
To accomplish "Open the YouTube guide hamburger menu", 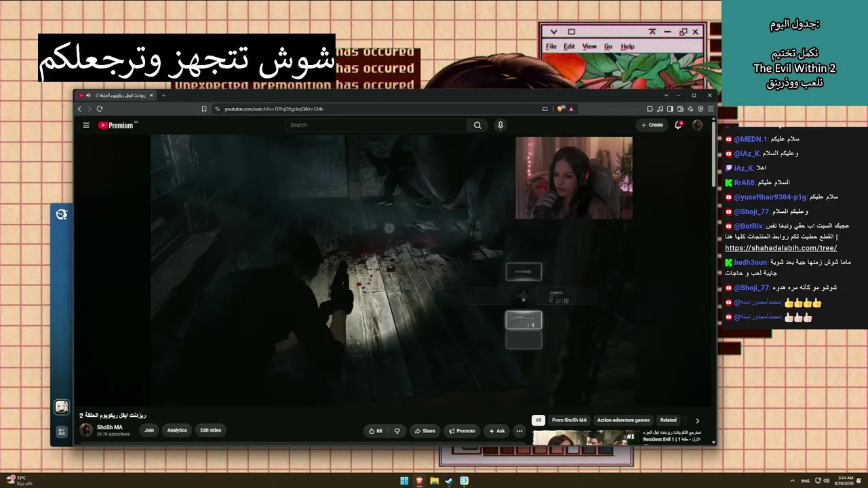I will [86, 125].
